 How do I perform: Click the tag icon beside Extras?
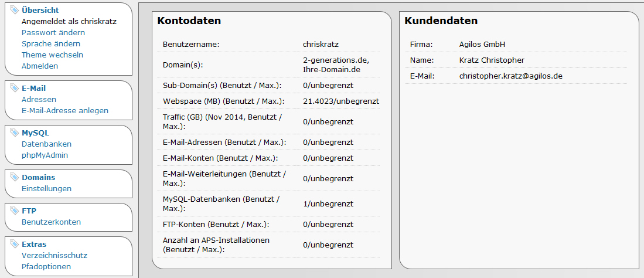pyautogui.click(x=15, y=244)
